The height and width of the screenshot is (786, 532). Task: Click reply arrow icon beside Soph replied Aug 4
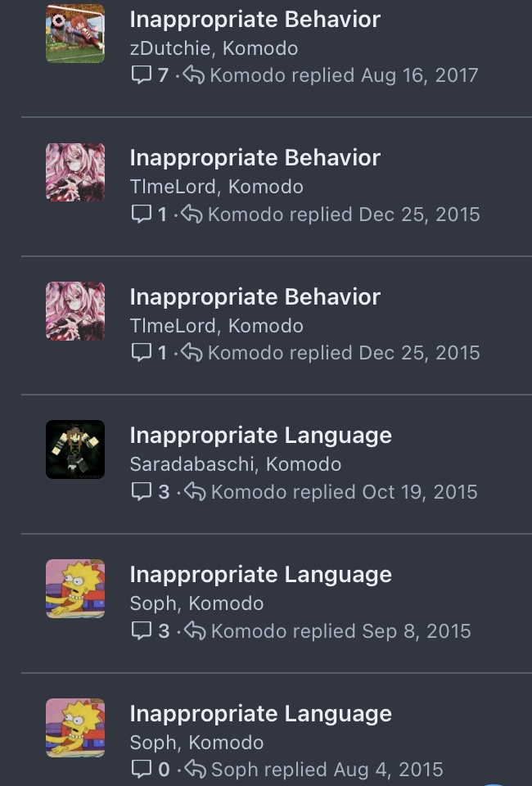[195, 770]
